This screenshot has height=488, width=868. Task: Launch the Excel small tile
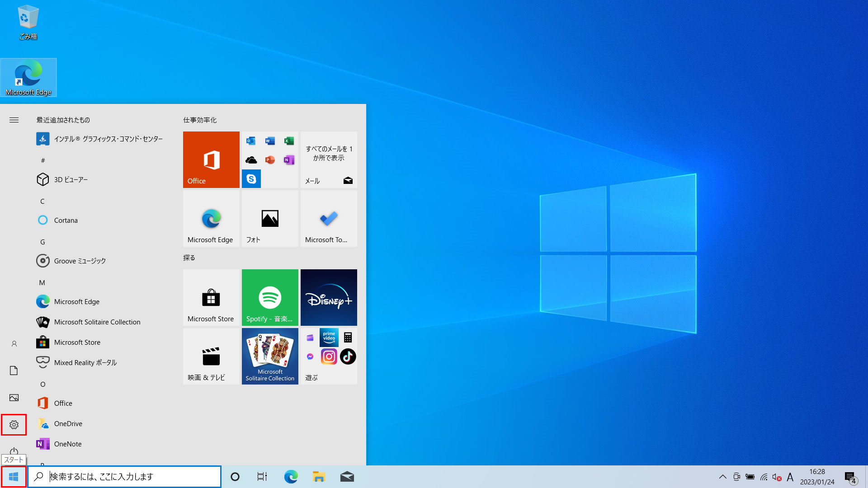[x=289, y=141]
